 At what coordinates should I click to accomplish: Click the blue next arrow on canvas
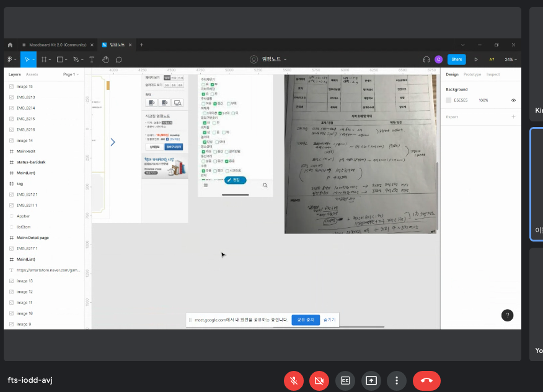(113, 142)
